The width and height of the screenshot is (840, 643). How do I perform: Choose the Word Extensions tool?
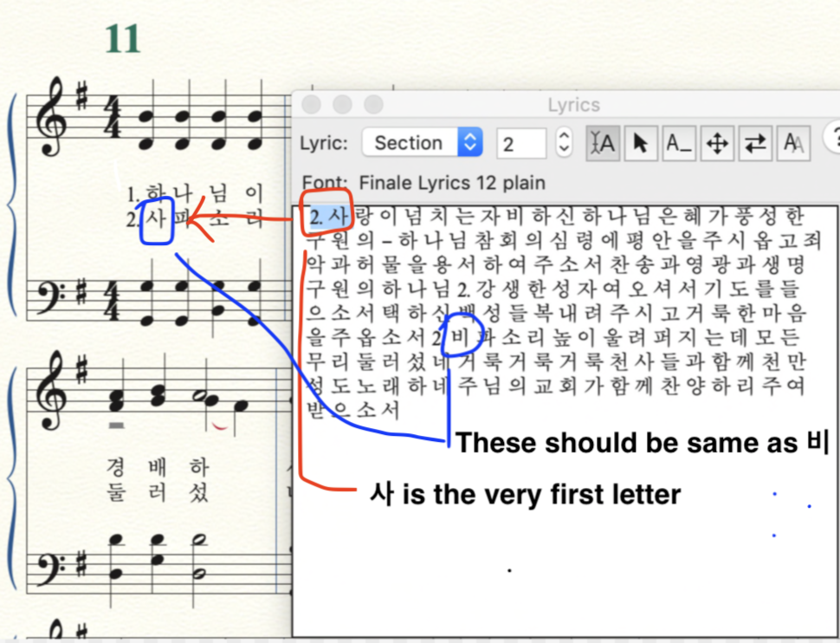678,143
